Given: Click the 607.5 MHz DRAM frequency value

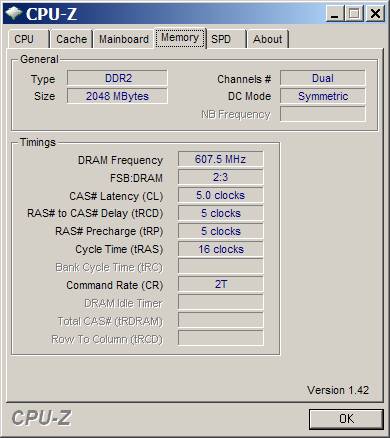Looking at the screenshot, I should (221, 159).
